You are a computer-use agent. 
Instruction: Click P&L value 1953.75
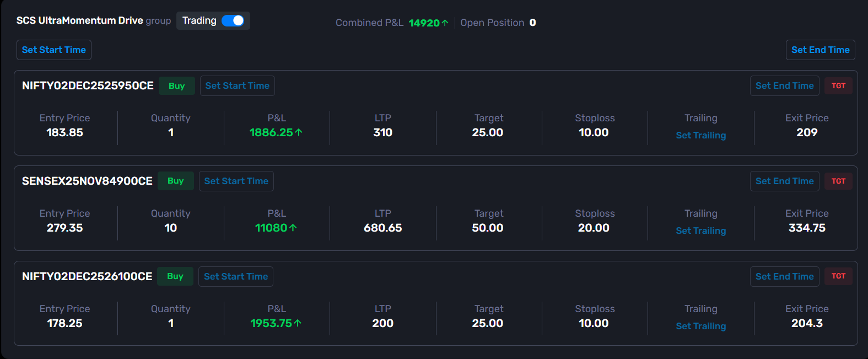271,323
